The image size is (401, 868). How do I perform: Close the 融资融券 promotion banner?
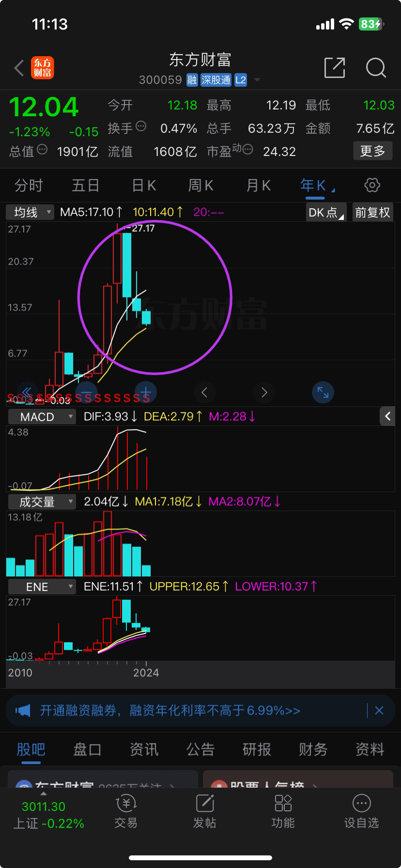pos(379,711)
